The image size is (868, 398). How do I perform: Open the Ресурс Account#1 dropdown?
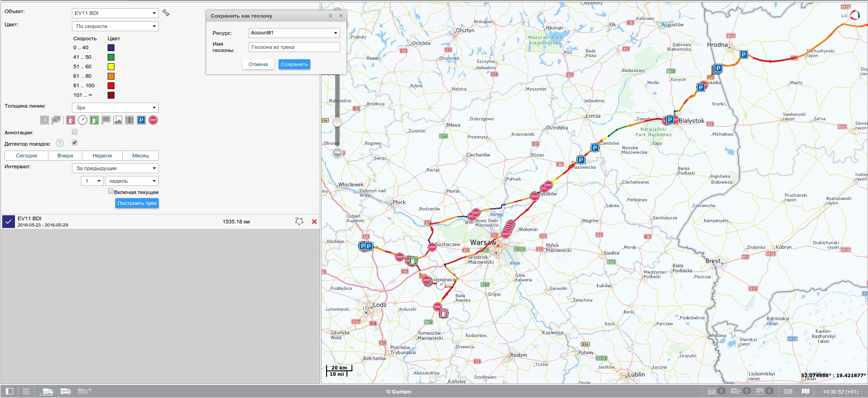(294, 33)
